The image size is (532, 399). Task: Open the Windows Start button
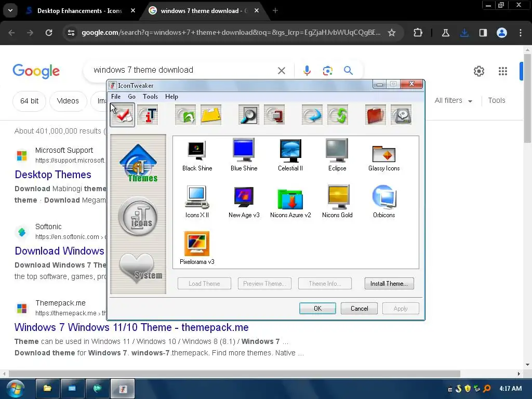[x=15, y=389]
